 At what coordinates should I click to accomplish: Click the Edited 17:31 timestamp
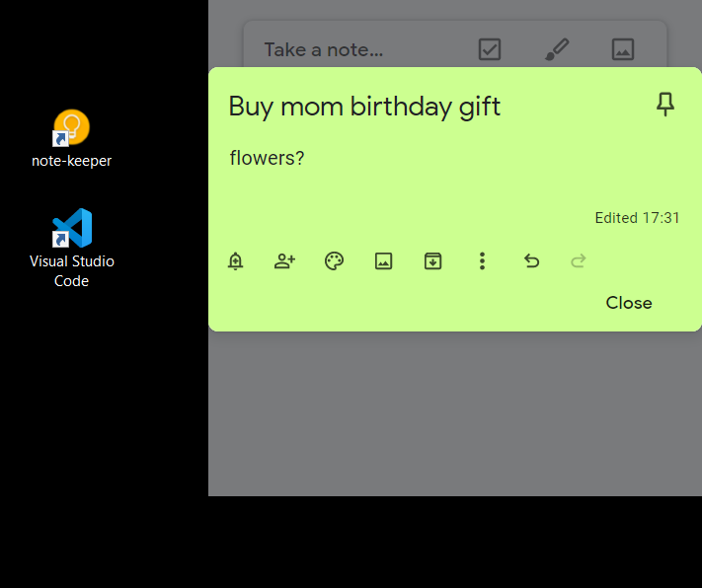pos(637,218)
